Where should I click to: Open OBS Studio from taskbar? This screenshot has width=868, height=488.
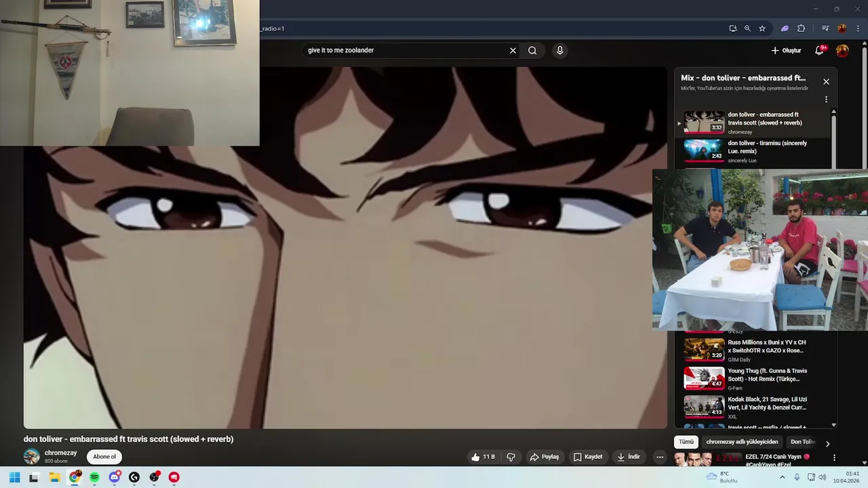click(155, 477)
